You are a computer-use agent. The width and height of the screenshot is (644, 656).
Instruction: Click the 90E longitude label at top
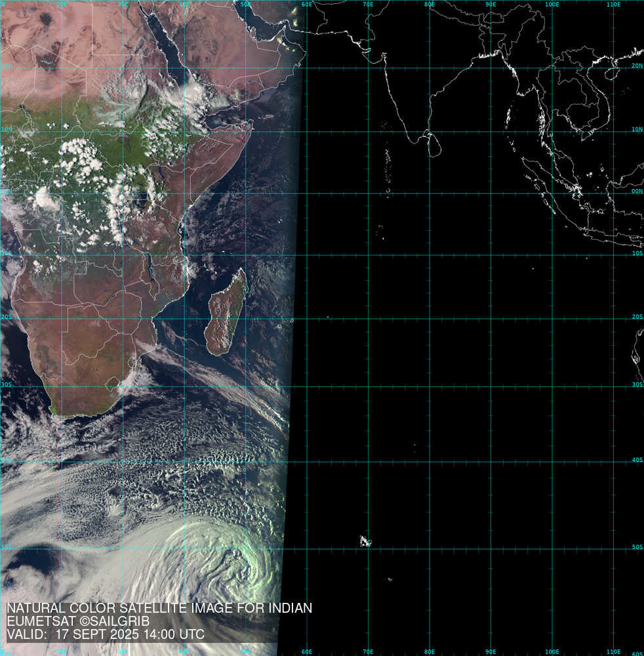pyautogui.click(x=491, y=5)
